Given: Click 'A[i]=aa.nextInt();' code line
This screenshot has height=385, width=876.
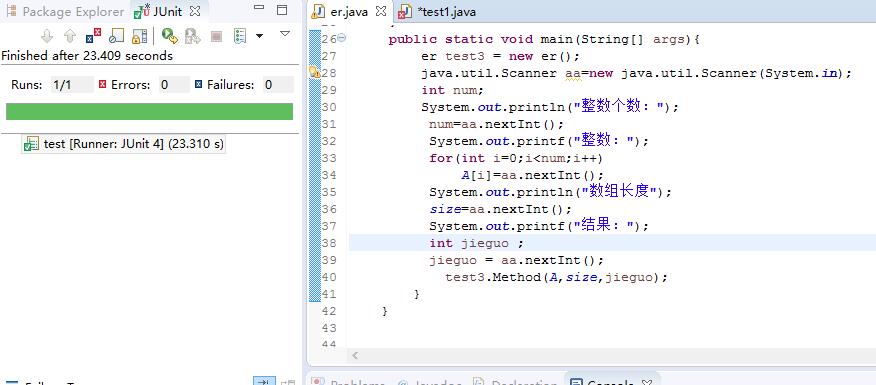Looking at the screenshot, I should click(532, 175).
